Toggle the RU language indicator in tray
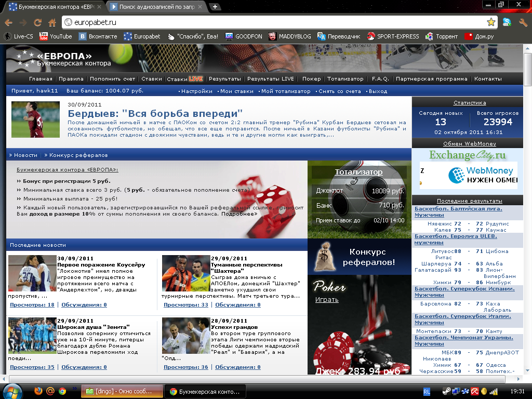The width and height of the screenshot is (532, 399). click(427, 392)
